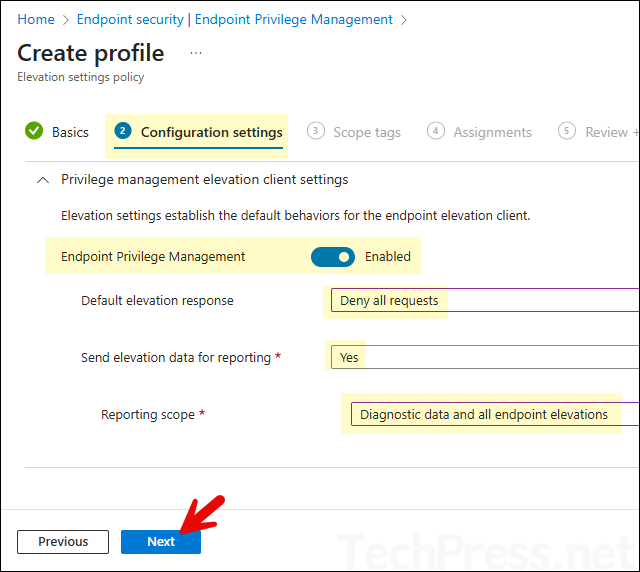Open the ellipsis menu next to Create profile
Image resolution: width=640 pixels, height=572 pixels.
(196, 53)
